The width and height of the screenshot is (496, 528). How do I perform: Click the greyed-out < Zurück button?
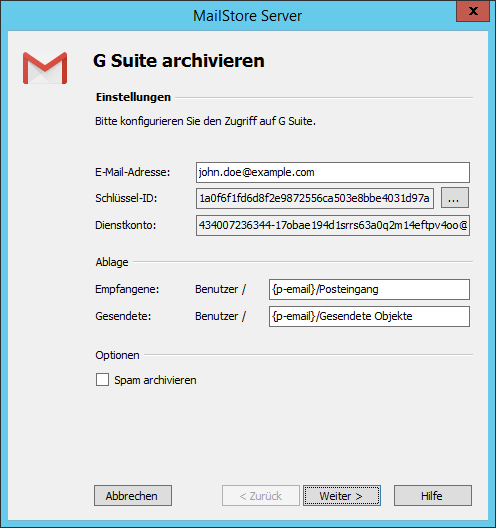[x=261, y=496]
